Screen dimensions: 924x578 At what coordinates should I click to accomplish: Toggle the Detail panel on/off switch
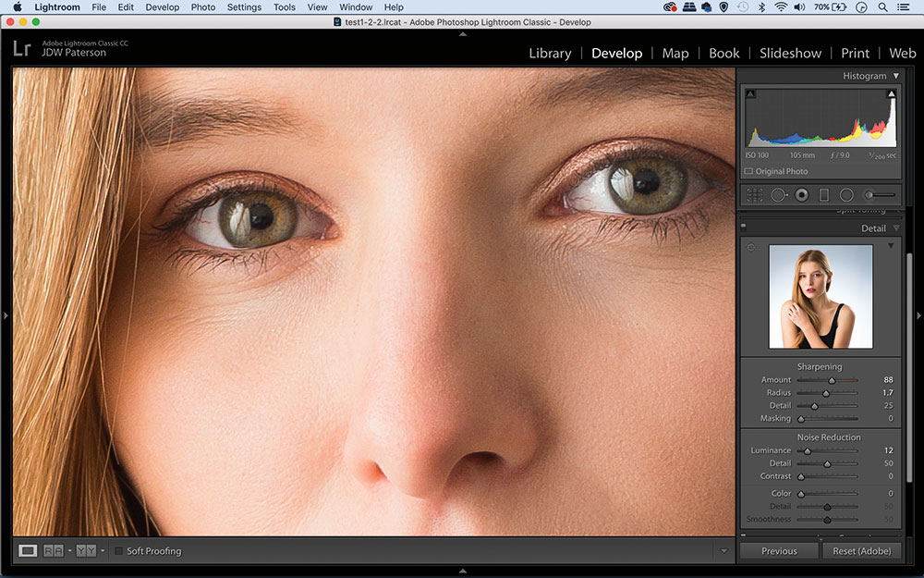click(744, 226)
